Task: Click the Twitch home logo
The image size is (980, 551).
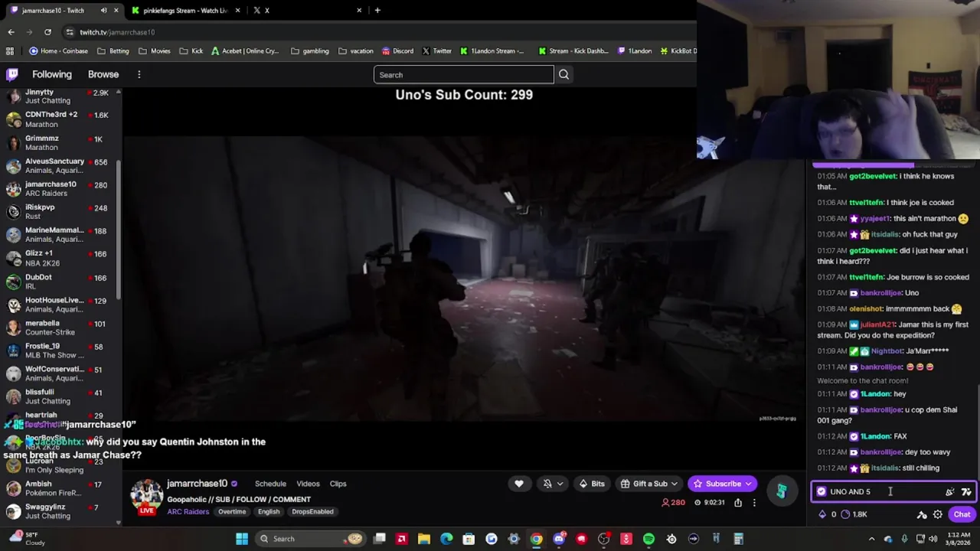Action: (x=12, y=74)
